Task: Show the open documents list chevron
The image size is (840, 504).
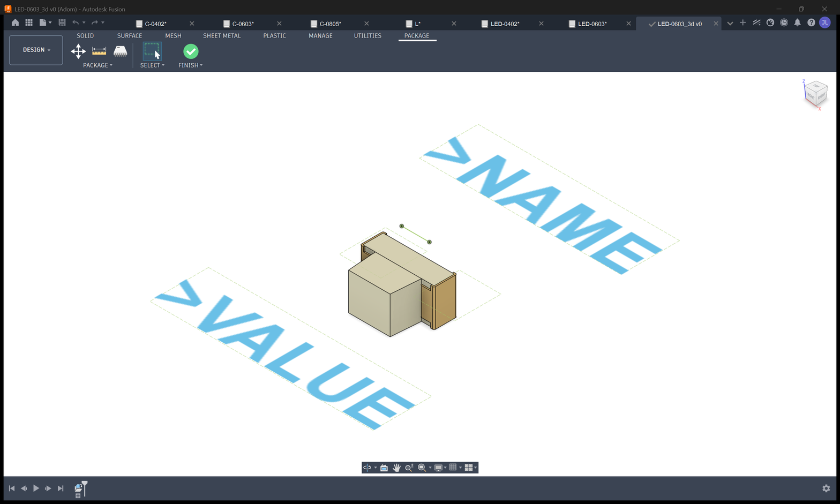Action: click(x=730, y=23)
